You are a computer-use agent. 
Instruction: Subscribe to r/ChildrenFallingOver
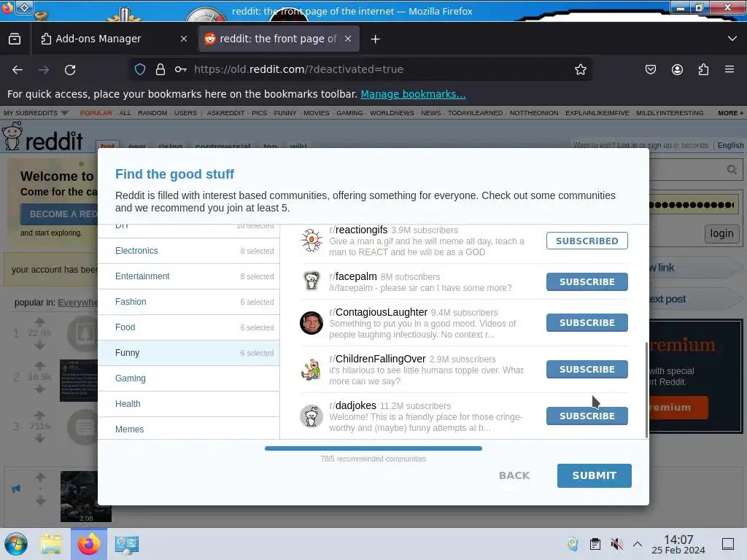587,370
